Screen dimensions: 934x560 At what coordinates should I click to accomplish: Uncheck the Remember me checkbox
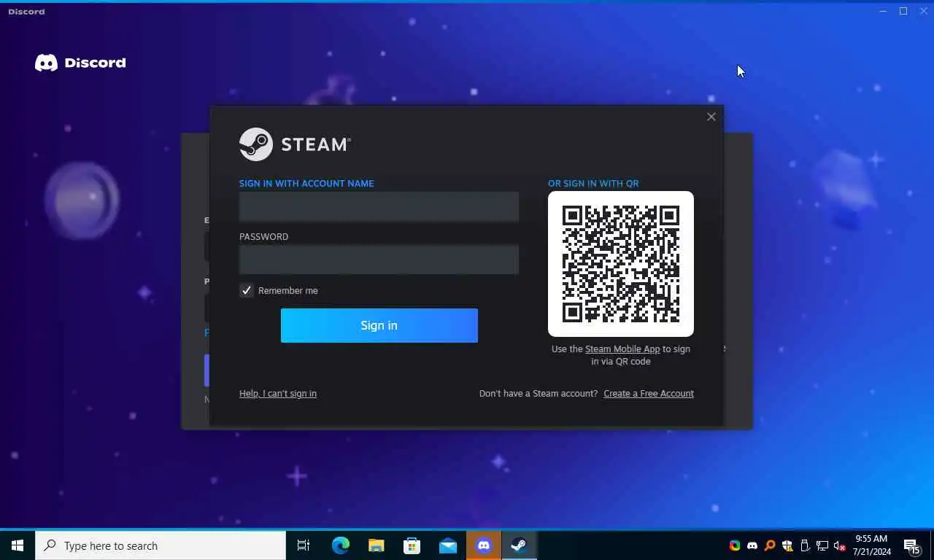point(247,290)
